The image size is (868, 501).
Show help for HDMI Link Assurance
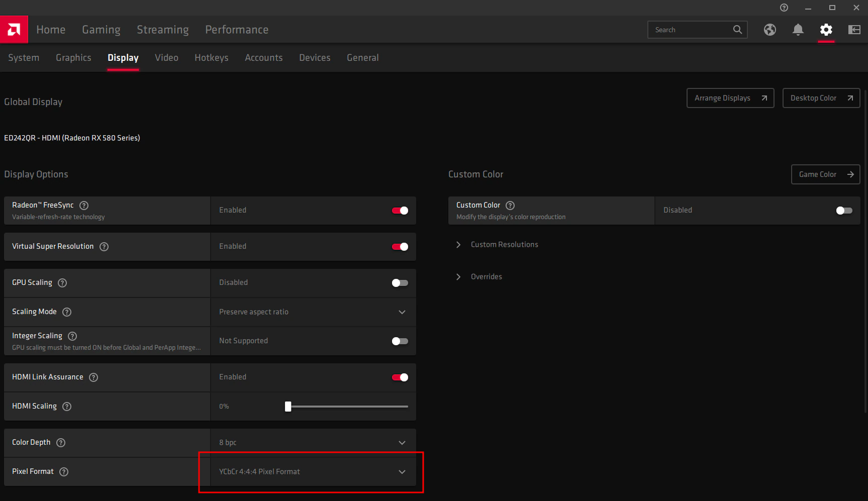93,377
